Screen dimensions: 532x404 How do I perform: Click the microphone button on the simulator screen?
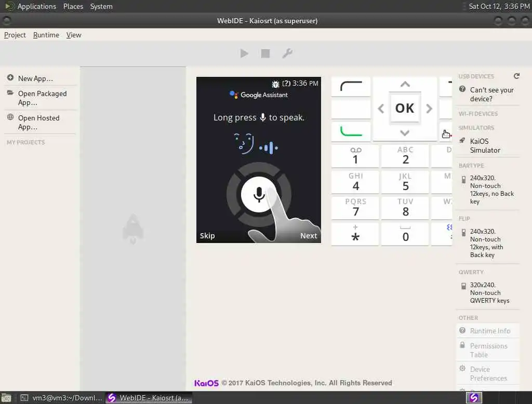point(259,194)
